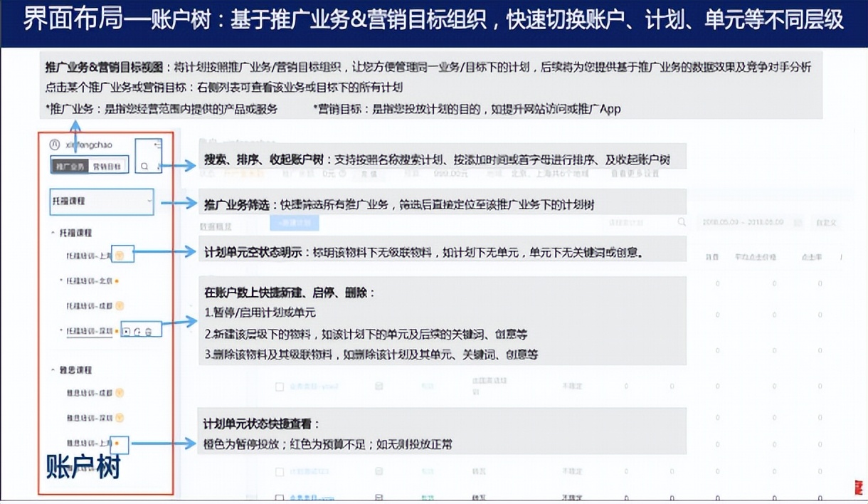868x504 pixels.
Task: Click empty-state icon next to 雅思培训-成都
Action: 120,392
